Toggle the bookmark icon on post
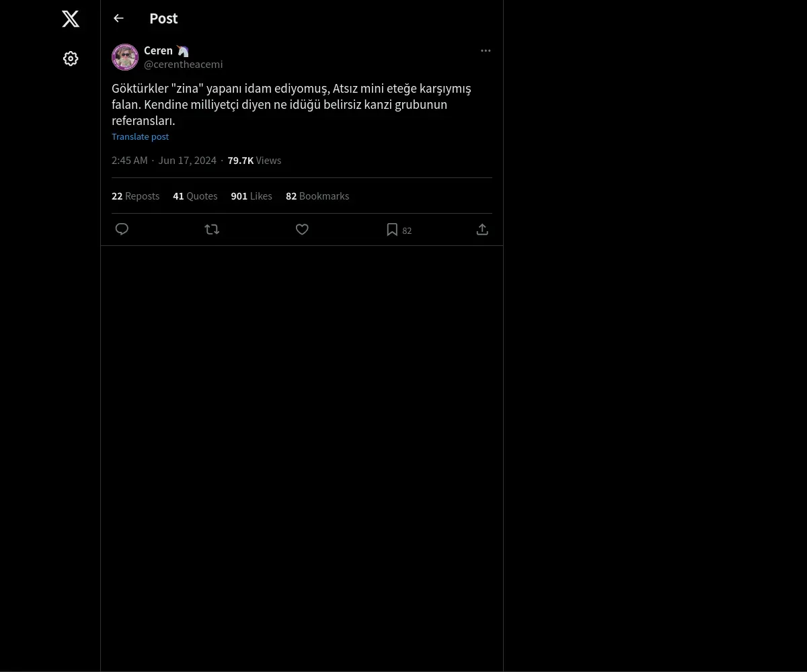 pos(392,229)
